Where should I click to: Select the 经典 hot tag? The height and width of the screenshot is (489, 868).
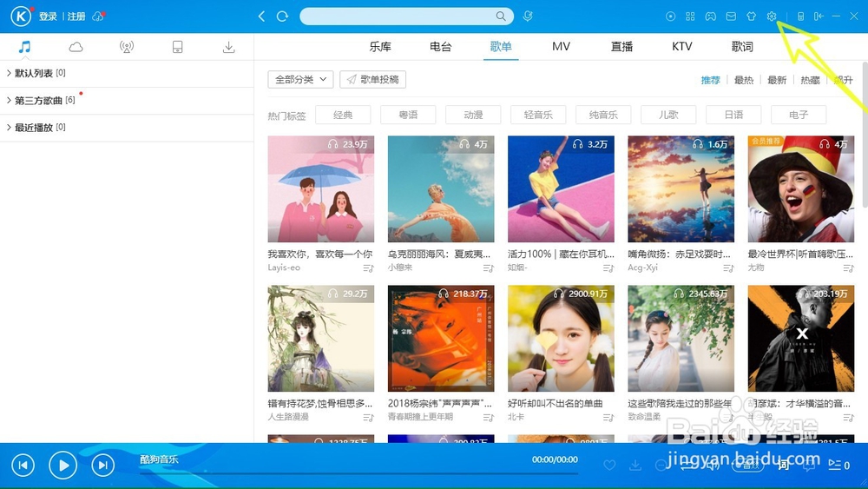tap(343, 115)
